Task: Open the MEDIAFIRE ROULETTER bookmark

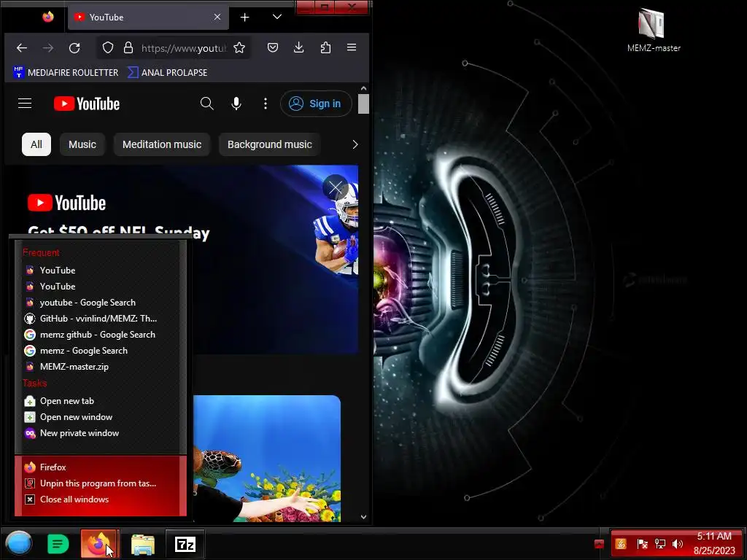Action: pyautogui.click(x=66, y=72)
